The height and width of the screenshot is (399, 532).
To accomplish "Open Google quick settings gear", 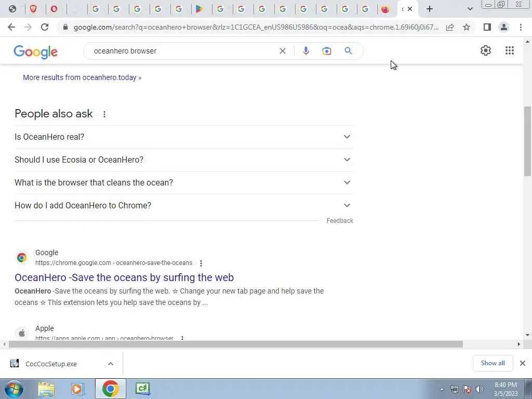I will click(486, 50).
